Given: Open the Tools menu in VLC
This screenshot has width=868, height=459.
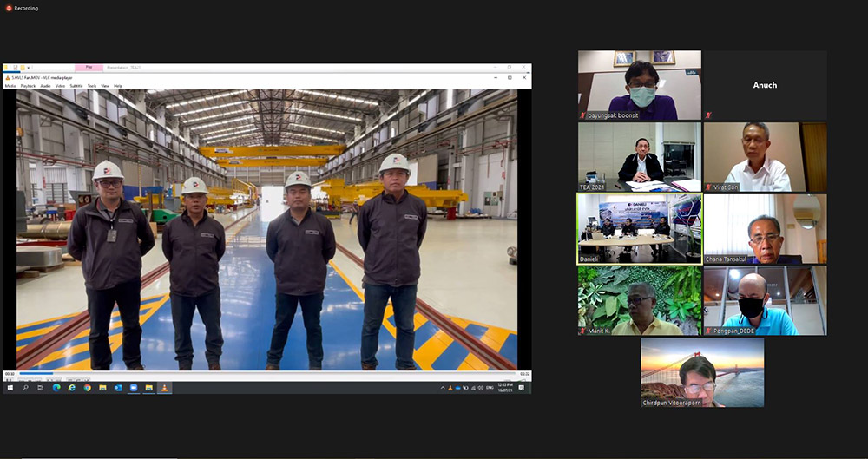Looking at the screenshot, I should point(92,86).
